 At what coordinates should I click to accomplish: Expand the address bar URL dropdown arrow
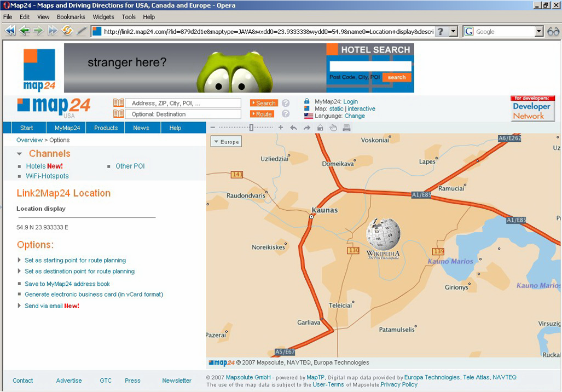(454, 32)
